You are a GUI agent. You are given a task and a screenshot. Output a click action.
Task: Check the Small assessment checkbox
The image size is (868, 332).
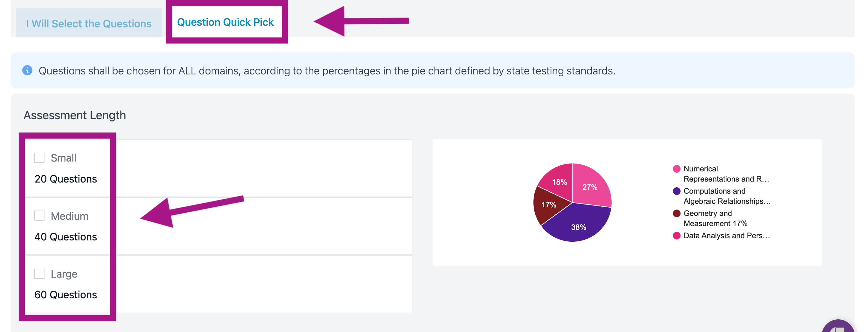[x=39, y=157]
